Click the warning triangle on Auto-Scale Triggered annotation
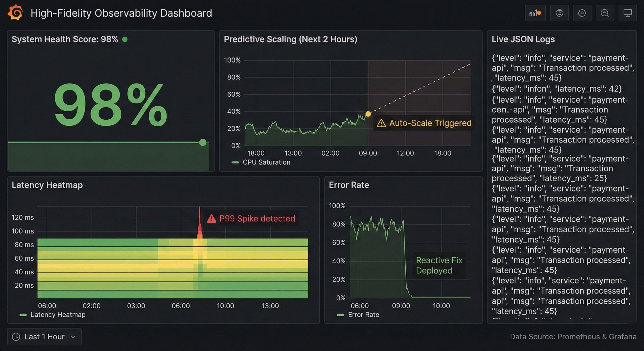The width and height of the screenshot is (644, 351). pyautogui.click(x=381, y=123)
